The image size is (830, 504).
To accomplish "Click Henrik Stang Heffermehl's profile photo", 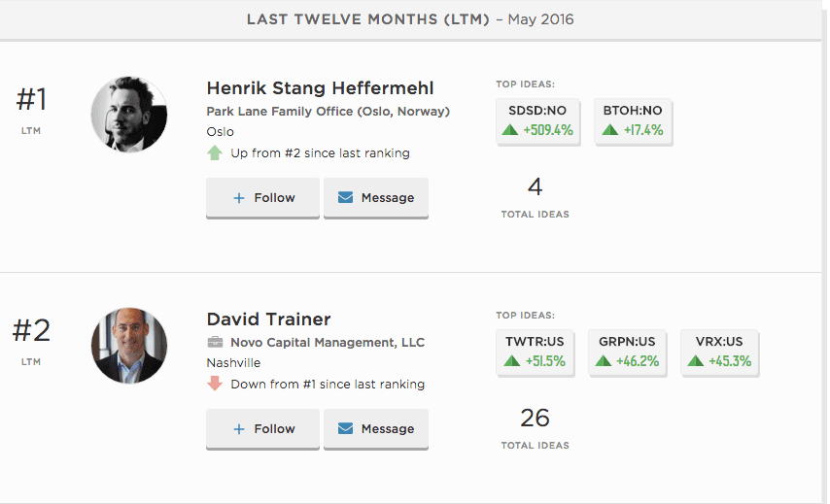I will [129, 115].
